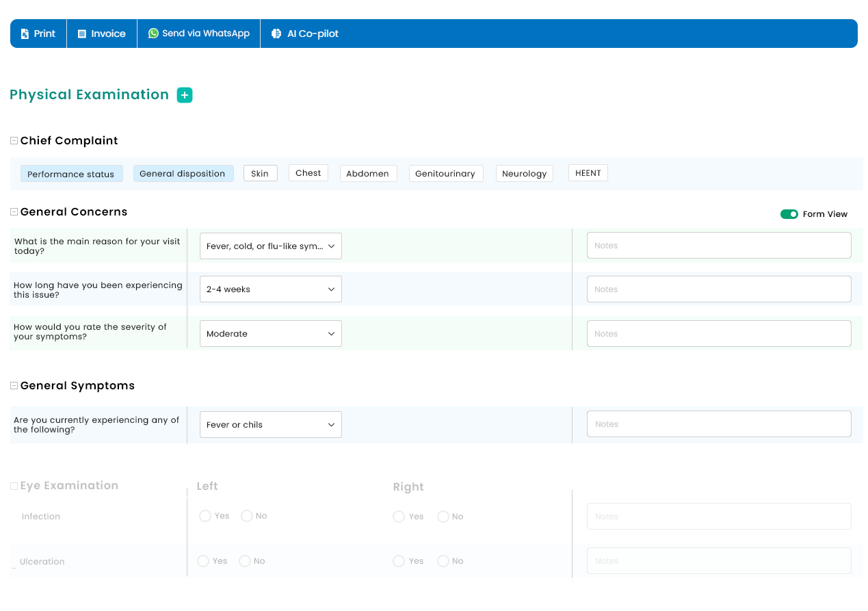
Task: Click the Print icon in toolbar
Action: click(25, 34)
